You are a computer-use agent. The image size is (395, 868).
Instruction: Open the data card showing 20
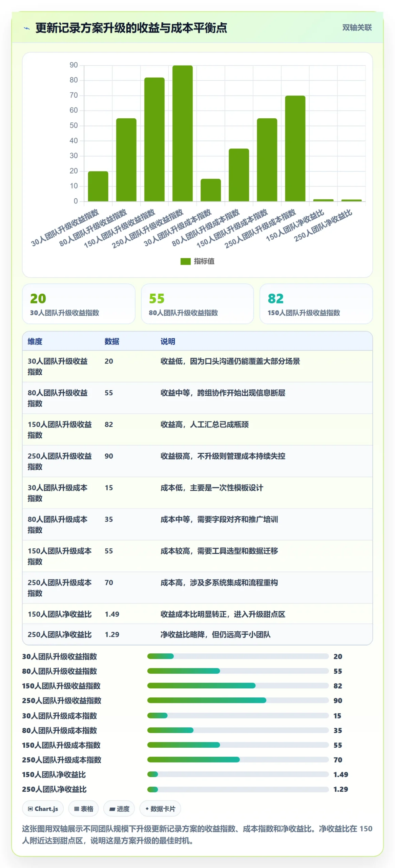79,304
